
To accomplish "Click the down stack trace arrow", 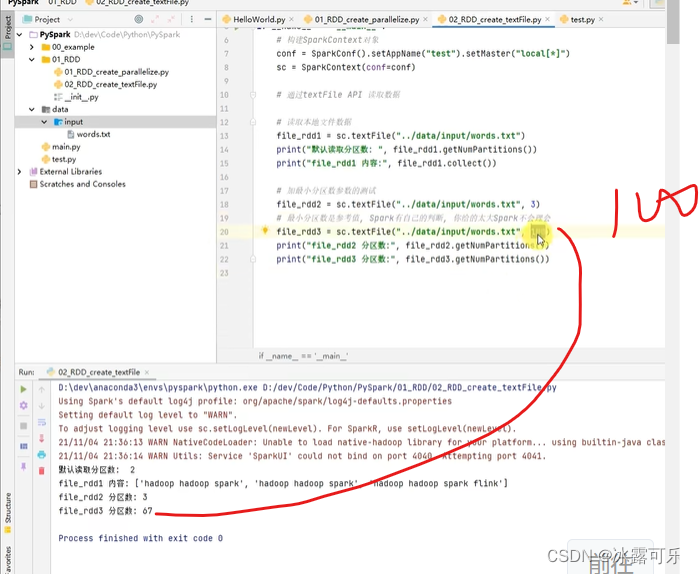I will click(41, 406).
